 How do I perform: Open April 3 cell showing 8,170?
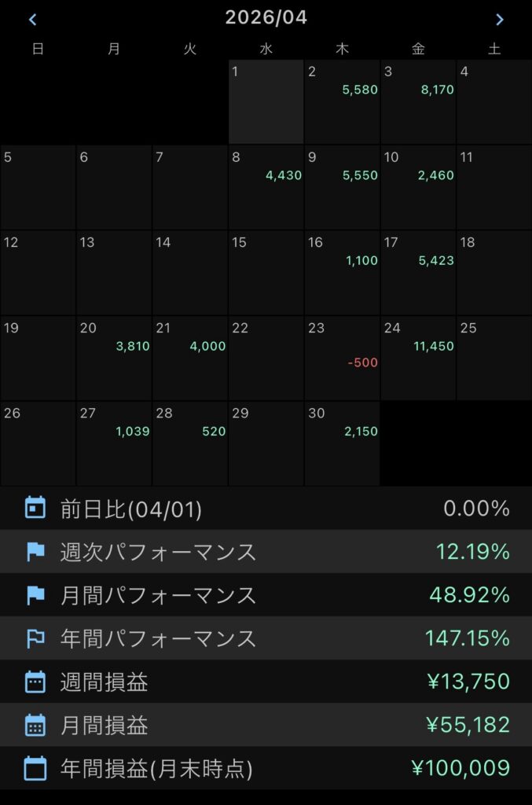pyautogui.click(x=418, y=101)
